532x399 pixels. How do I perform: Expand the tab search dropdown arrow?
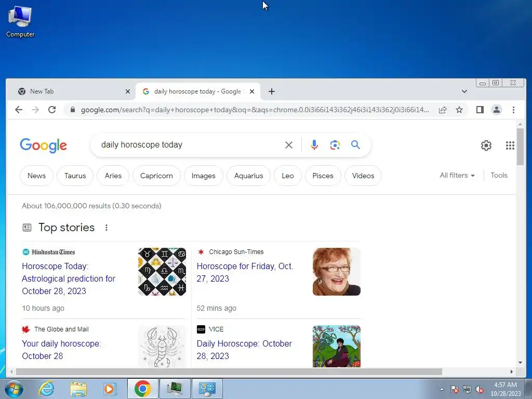(x=464, y=91)
